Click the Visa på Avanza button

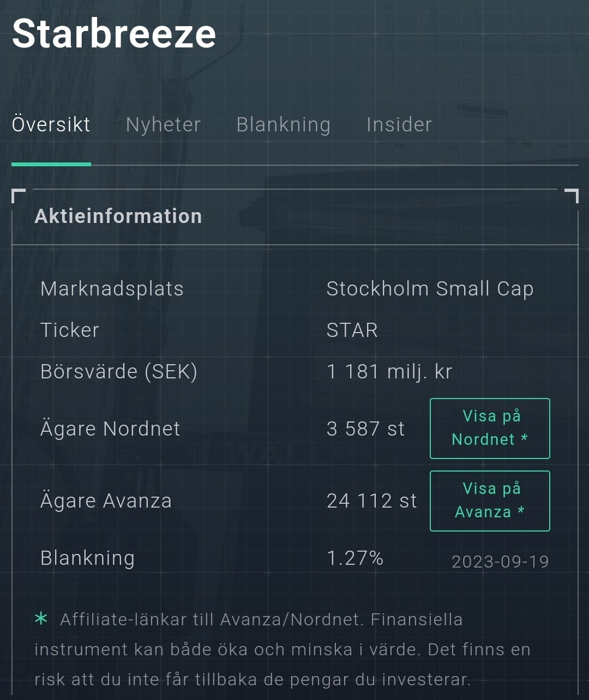[490, 501]
